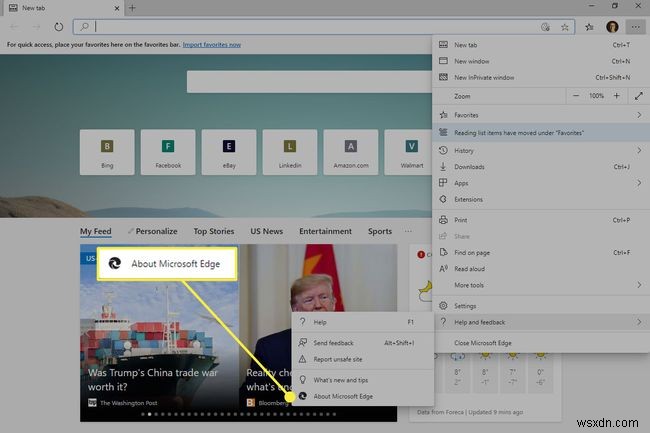This screenshot has height=433, width=650.
Task: Open the China trade war story headline
Action: pos(153,380)
